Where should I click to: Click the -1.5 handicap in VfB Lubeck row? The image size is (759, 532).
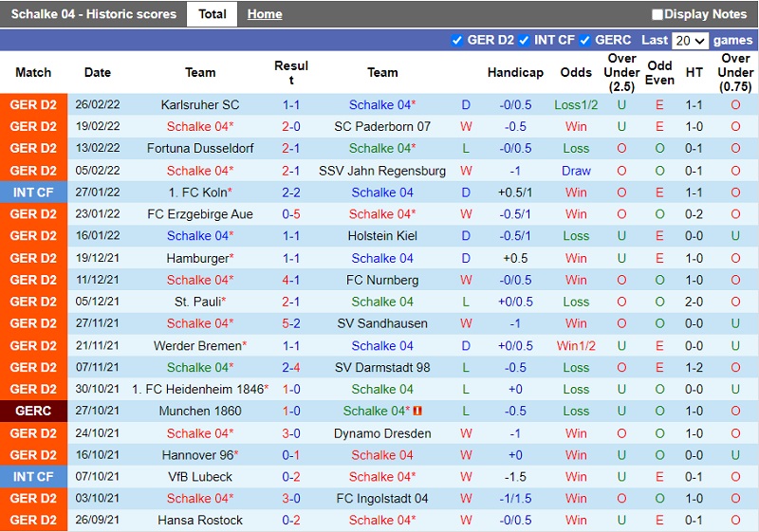point(515,477)
